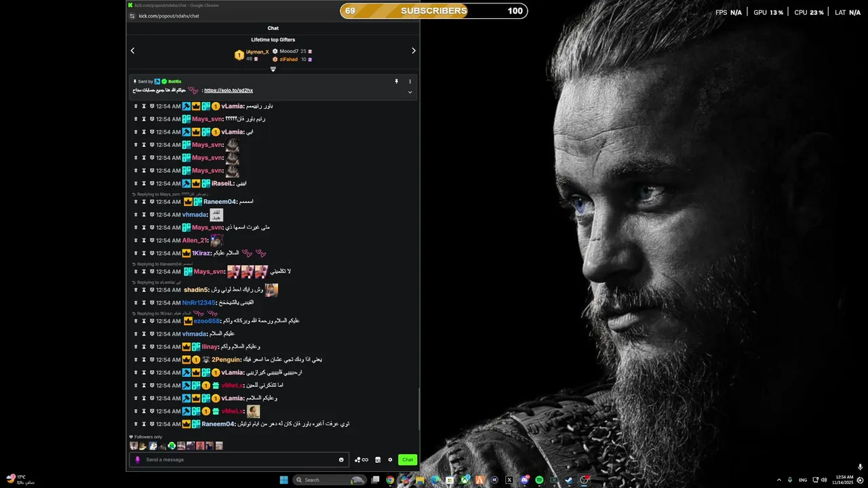Viewport: 868px width, 488px height.
Task: Click timeout hourglass on shadin5 message
Action: tap(144, 290)
